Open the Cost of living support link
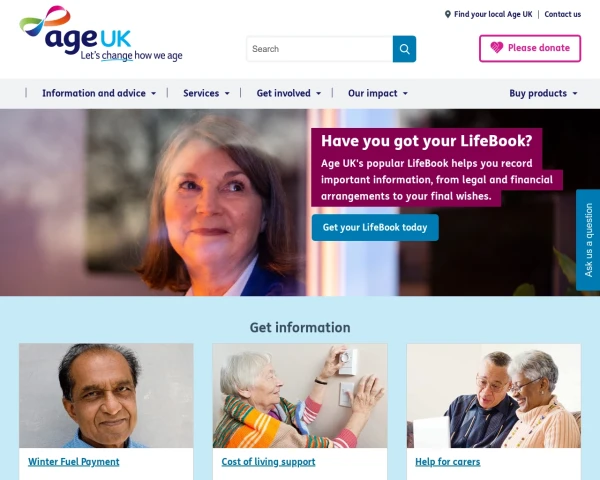This screenshot has width=600, height=480. (x=268, y=462)
